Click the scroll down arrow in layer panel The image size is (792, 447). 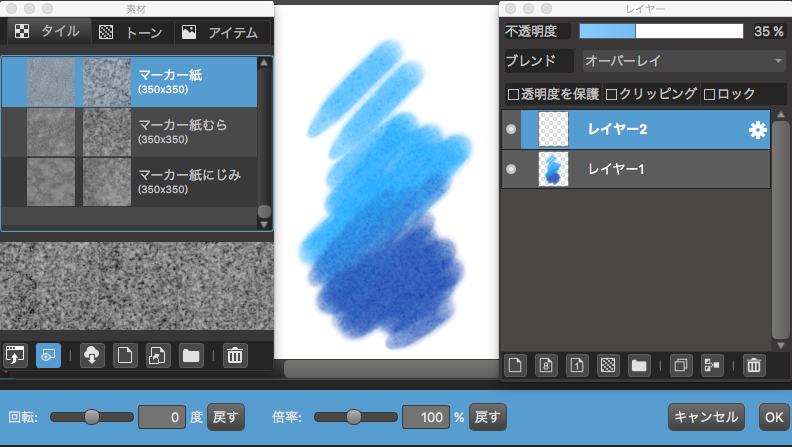click(781, 346)
